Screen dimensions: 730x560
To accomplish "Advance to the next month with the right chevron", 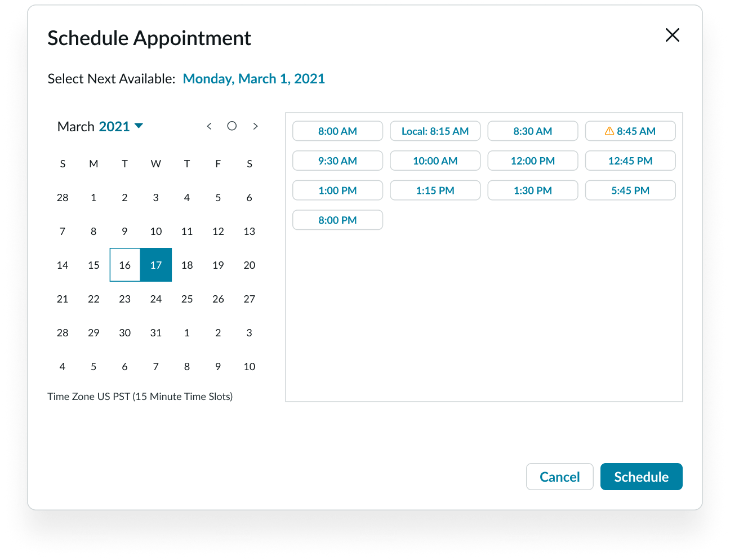I will pos(255,126).
